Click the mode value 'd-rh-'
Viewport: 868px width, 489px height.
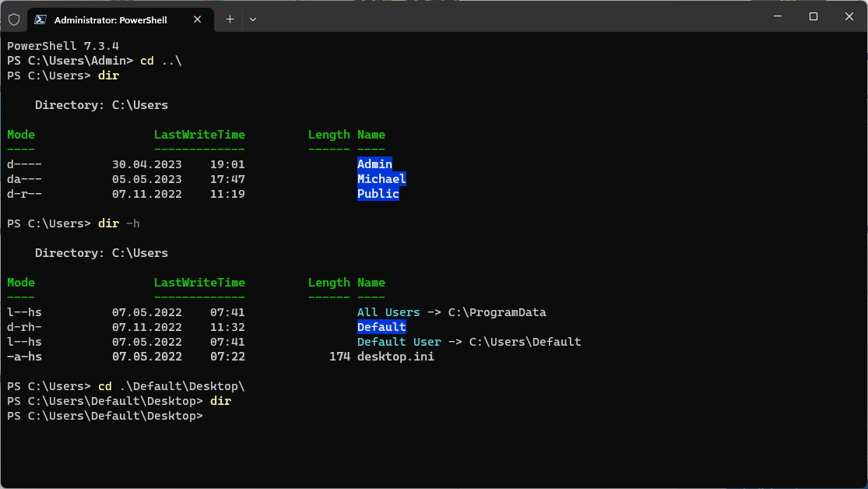click(x=24, y=327)
